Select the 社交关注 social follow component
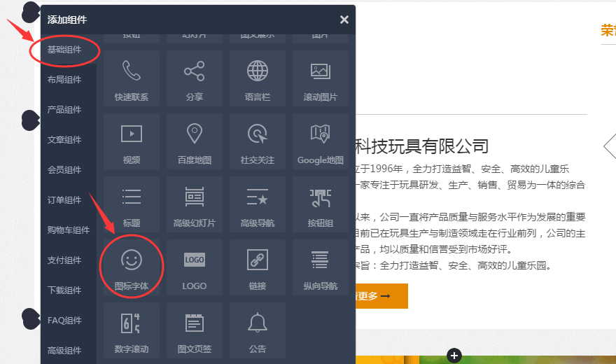616x364 pixels. tap(258, 141)
